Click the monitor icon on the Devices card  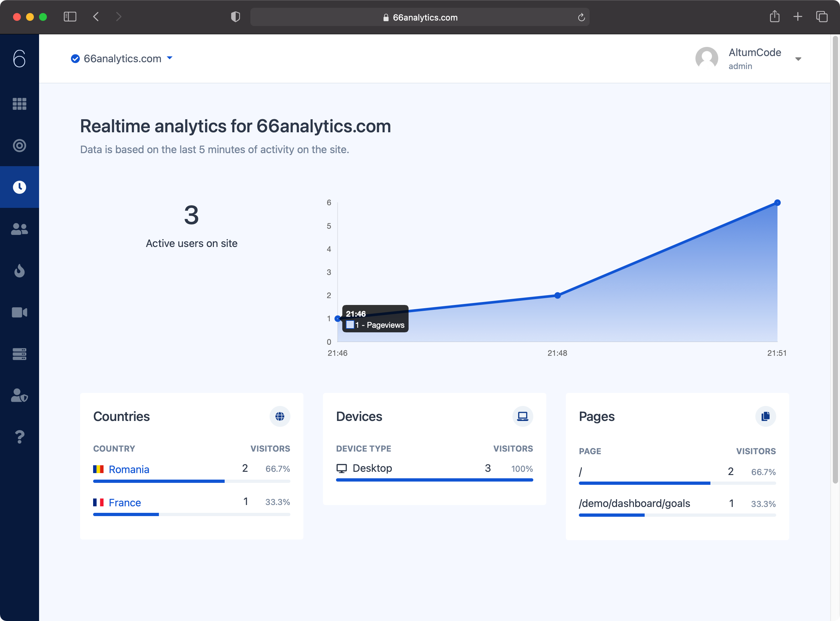[523, 416]
